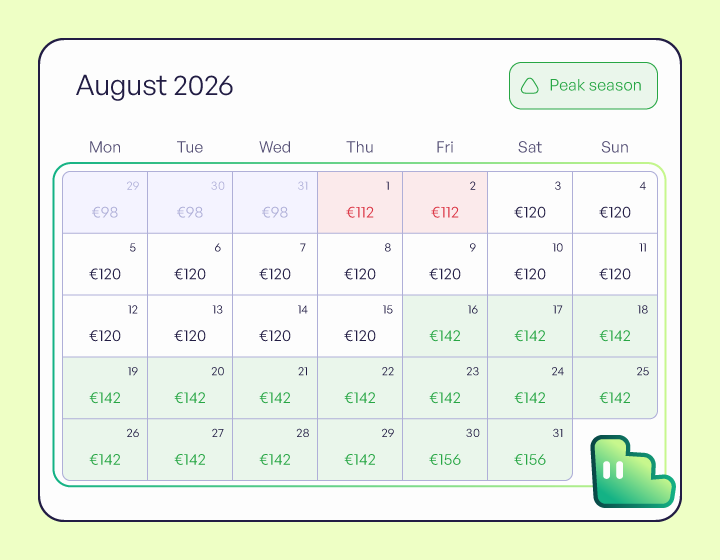Click the mountain icon in Peak season badge

[x=529, y=86]
